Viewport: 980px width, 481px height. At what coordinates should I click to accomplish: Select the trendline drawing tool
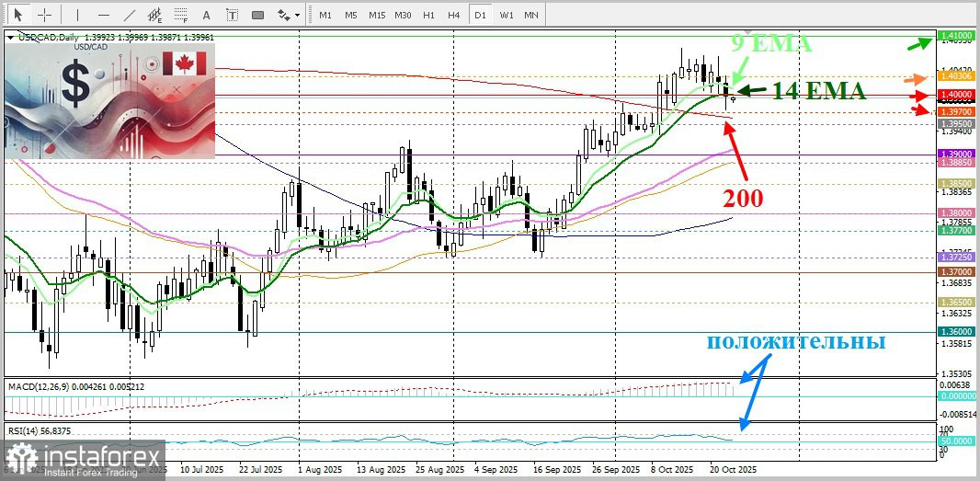(x=130, y=14)
